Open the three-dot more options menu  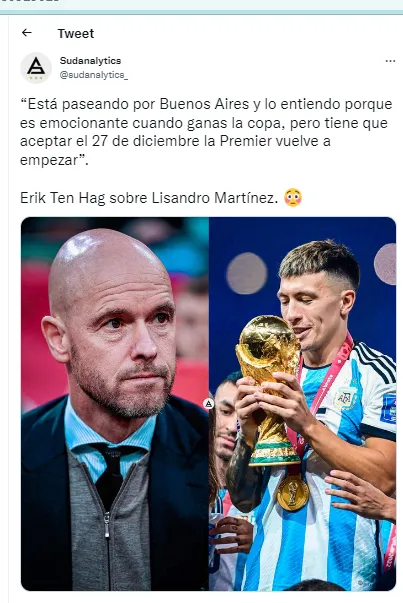(390, 61)
